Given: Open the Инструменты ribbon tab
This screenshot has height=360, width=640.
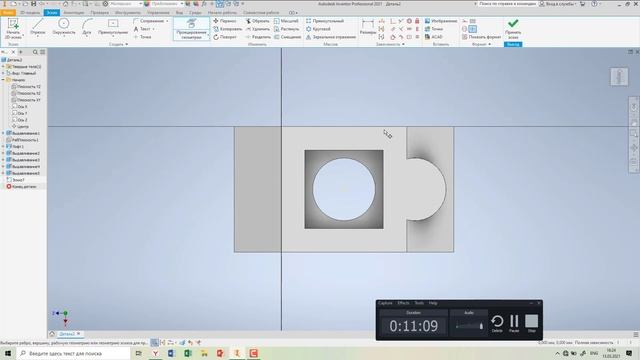Looking at the screenshot, I should pyautogui.click(x=128, y=13).
